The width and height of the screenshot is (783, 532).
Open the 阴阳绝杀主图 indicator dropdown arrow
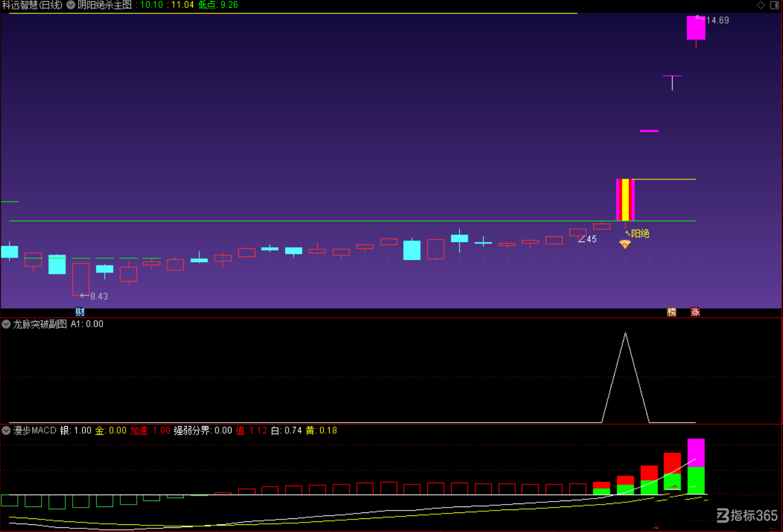71,5
